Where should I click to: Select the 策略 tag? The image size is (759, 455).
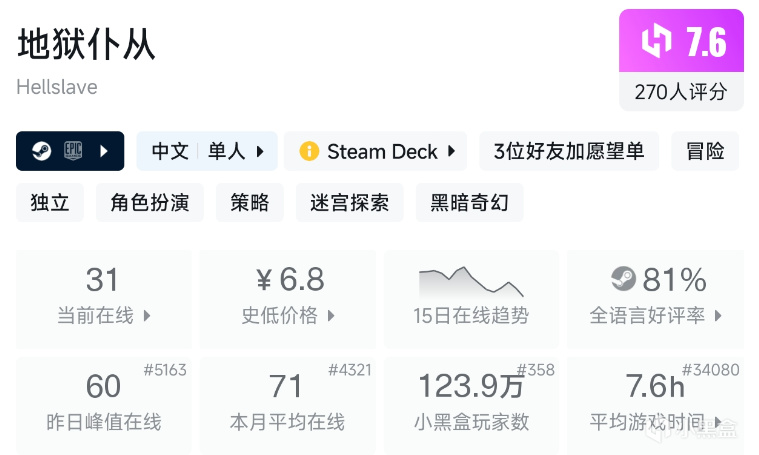250,202
